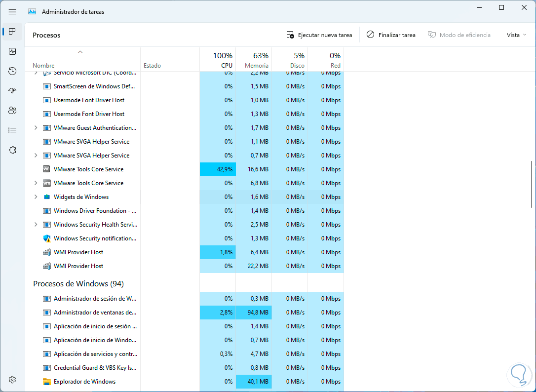Click the Credential Guard & VBS Key icon
Screen dimensions: 536x392
coord(47,368)
